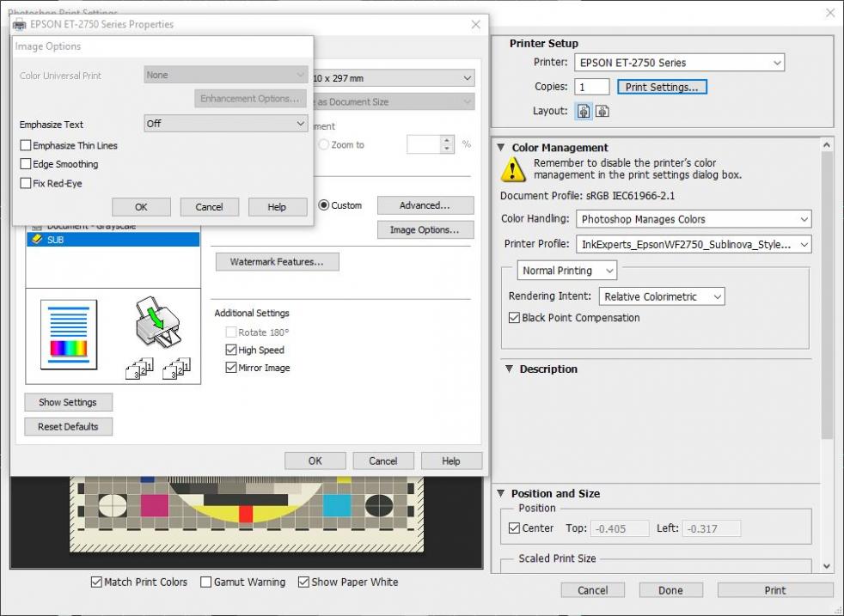
Task: Open the Printer Profile dropdown
Action: click(x=694, y=244)
